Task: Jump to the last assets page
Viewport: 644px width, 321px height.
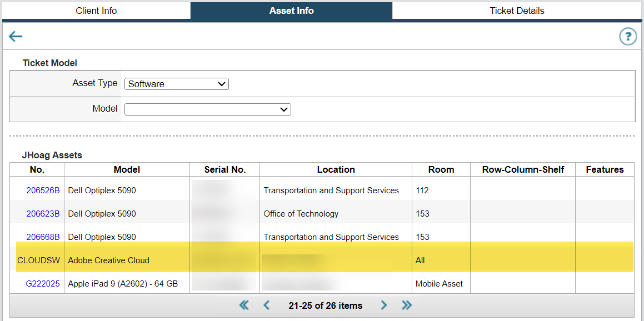Action: tap(407, 305)
